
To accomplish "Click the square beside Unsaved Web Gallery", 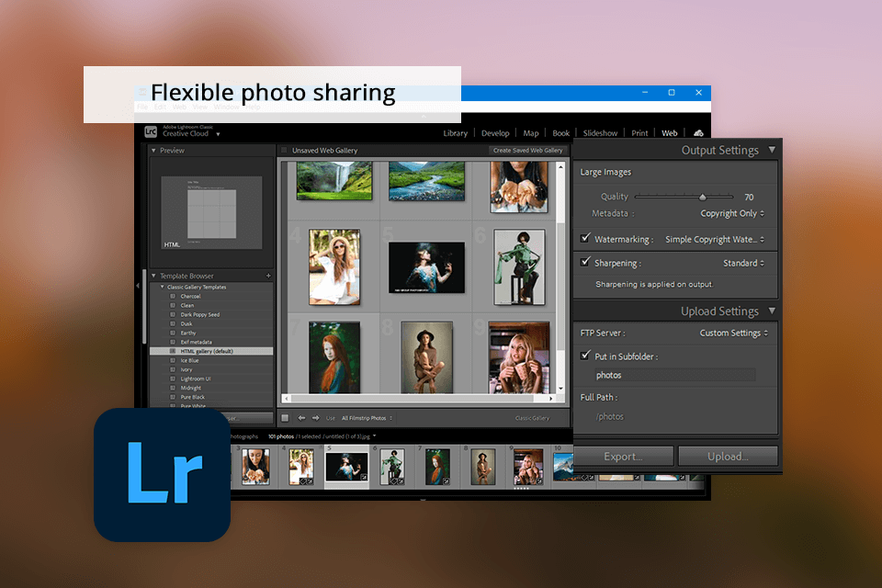I will (x=284, y=151).
